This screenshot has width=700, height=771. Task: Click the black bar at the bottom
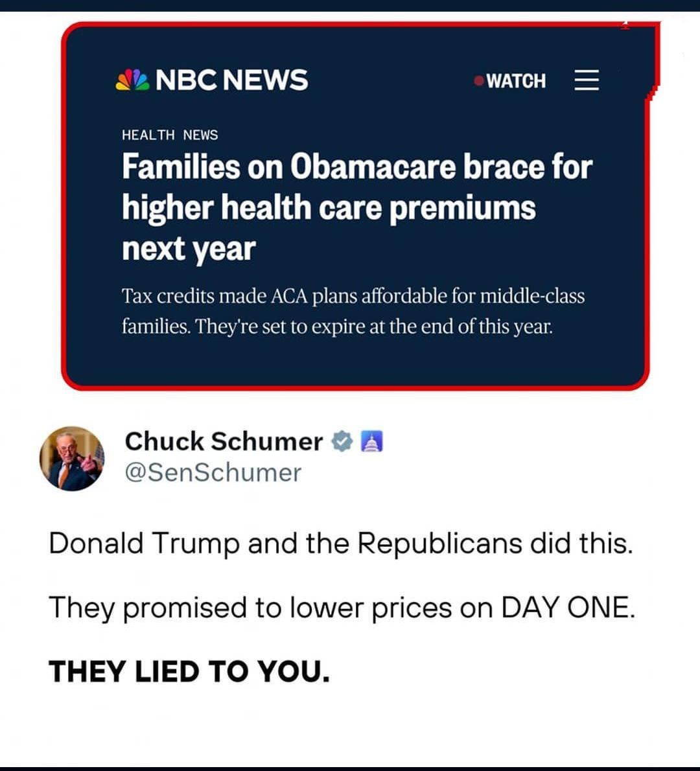tap(350, 768)
